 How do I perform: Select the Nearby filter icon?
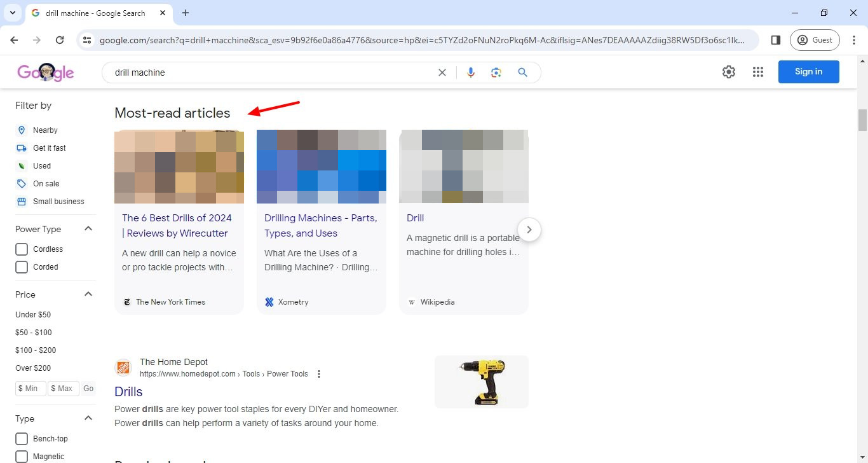click(21, 130)
